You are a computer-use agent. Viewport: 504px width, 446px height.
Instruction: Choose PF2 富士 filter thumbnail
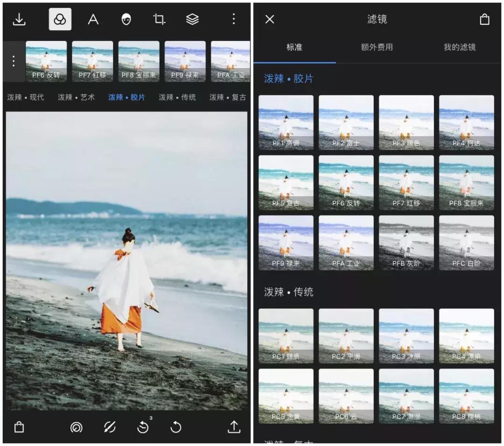(346, 122)
